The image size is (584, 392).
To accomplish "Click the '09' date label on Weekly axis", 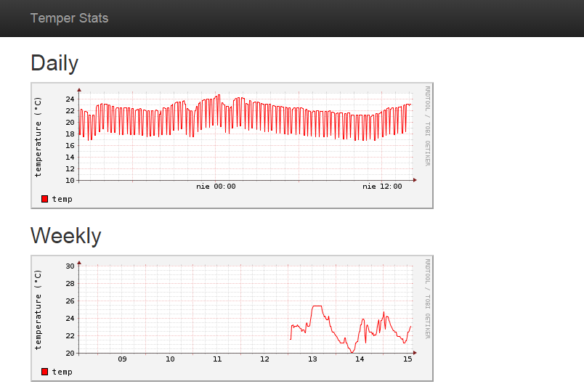I will click(x=122, y=359).
